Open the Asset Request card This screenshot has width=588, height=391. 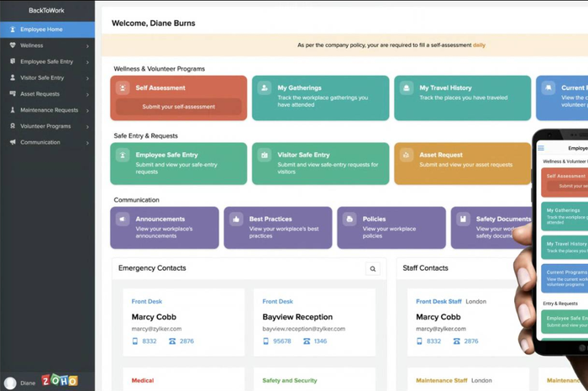point(462,164)
